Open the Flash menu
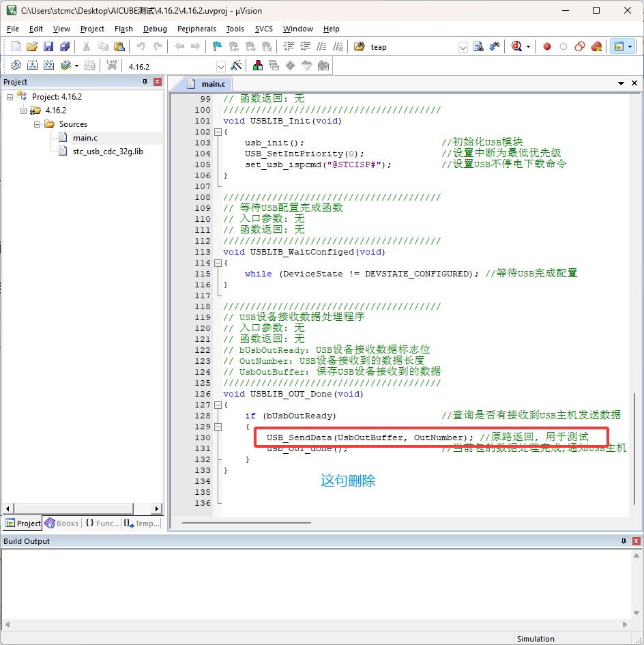This screenshot has width=644, height=645. pos(123,29)
